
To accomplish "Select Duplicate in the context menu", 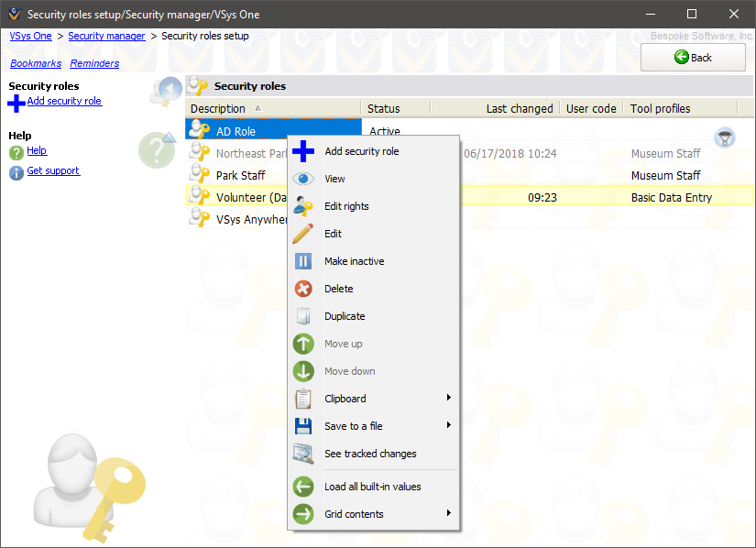I will click(x=345, y=316).
